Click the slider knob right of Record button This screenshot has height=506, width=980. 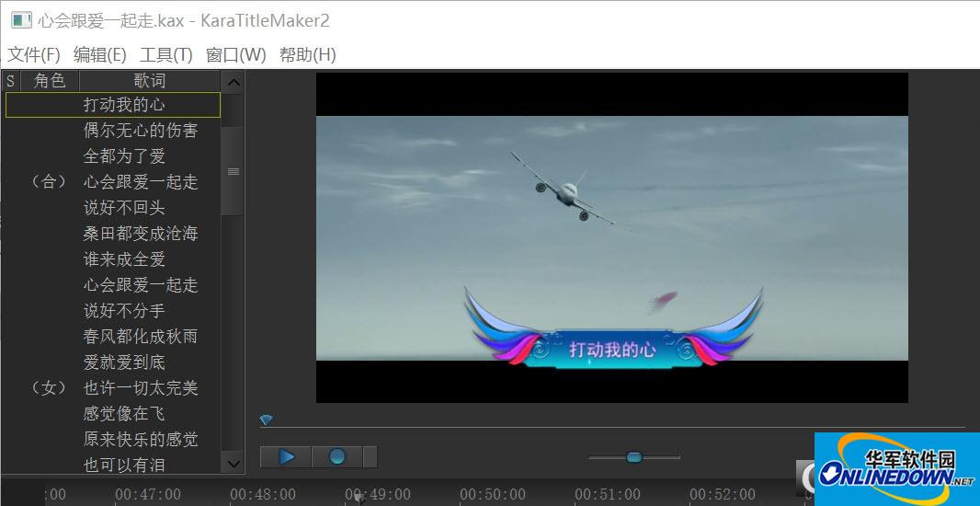tap(633, 456)
